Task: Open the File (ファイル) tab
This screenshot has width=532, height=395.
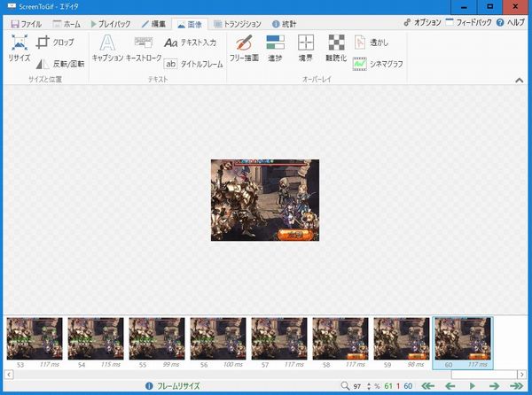Action: (26, 24)
